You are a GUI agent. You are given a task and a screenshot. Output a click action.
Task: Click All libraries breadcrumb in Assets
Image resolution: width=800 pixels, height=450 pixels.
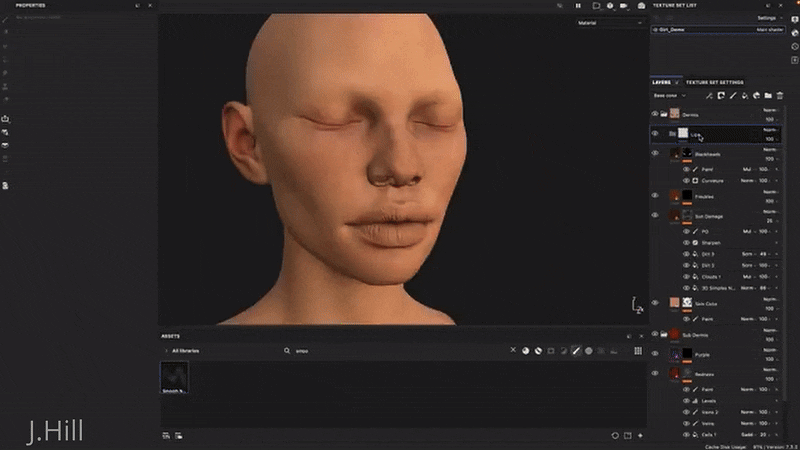[x=187, y=351]
